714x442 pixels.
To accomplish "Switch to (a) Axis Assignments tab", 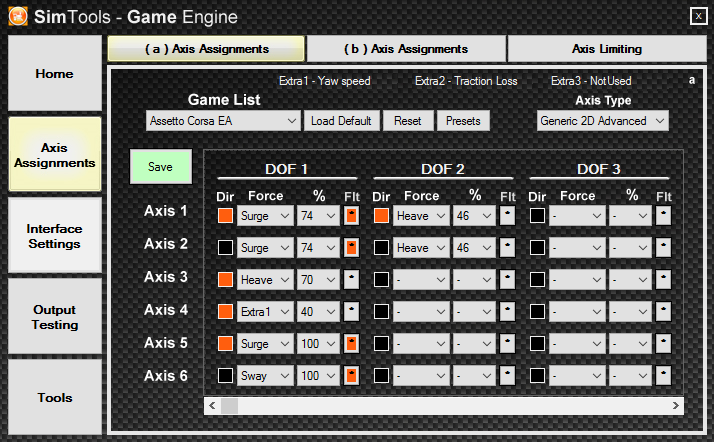I will coord(206,49).
